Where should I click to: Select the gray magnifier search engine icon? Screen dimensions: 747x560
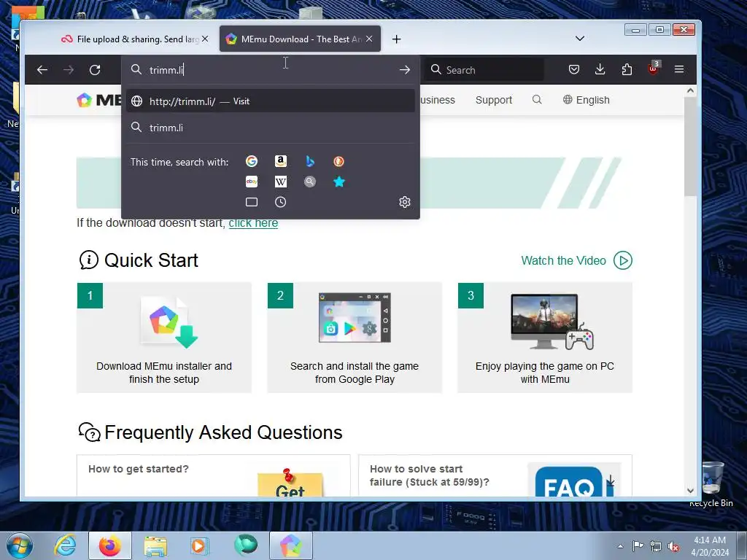309,182
